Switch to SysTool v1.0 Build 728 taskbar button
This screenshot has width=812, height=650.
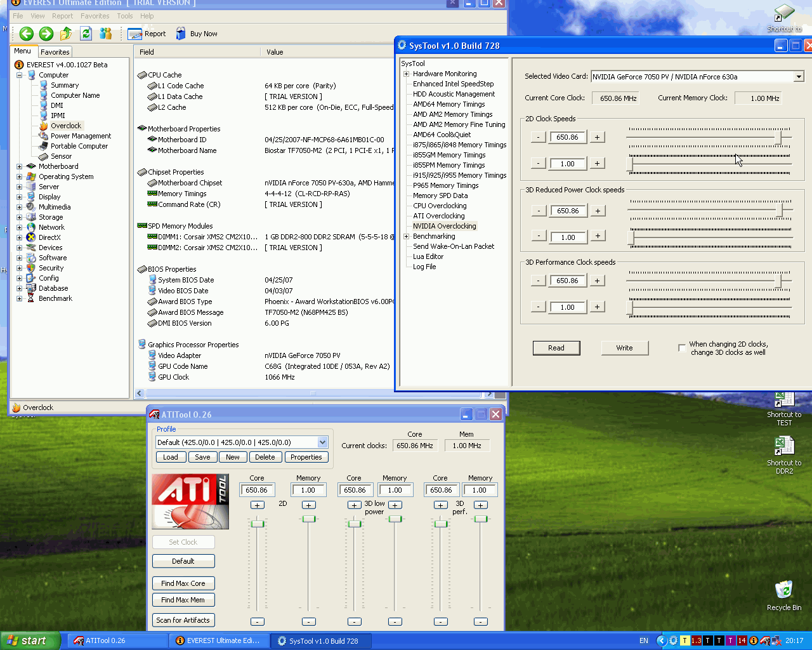pos(321,641)
